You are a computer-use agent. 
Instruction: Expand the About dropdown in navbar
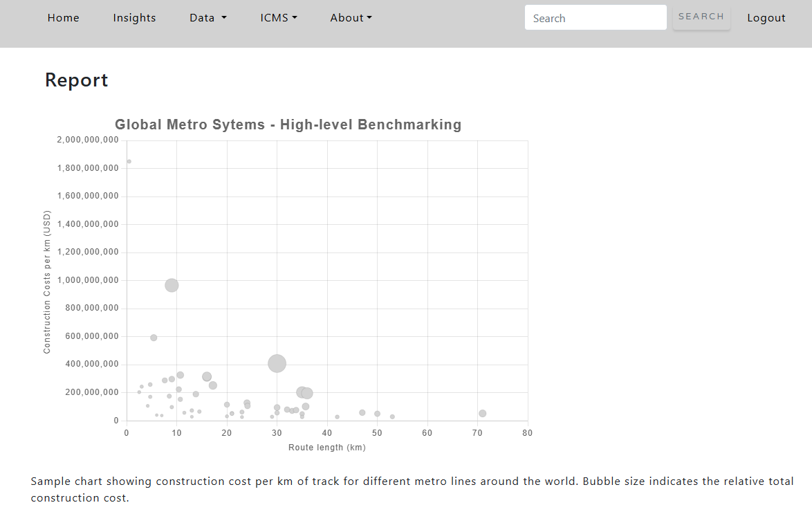click(x=351, y=18)
